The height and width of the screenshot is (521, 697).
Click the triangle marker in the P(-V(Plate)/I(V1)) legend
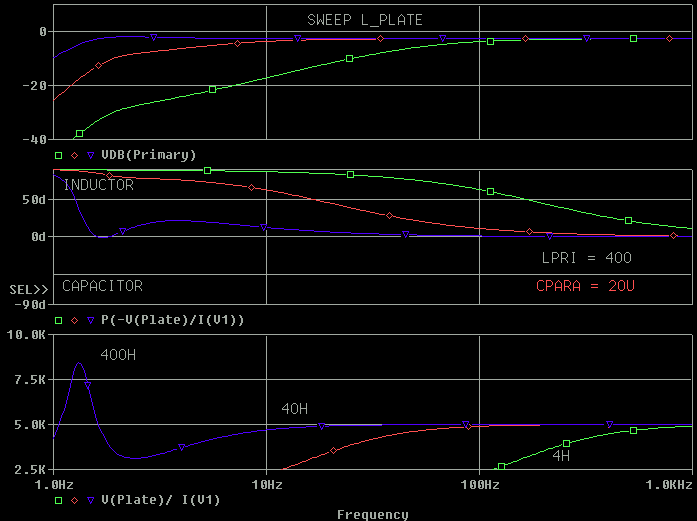(x=91, y=320)
